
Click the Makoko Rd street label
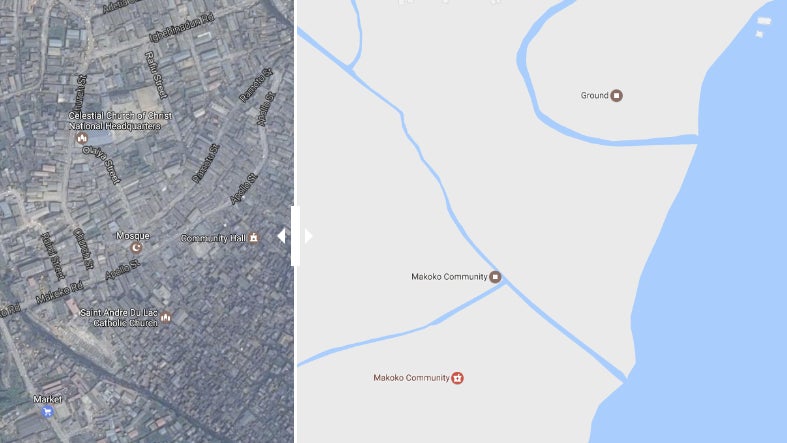(x=59, y=292)
